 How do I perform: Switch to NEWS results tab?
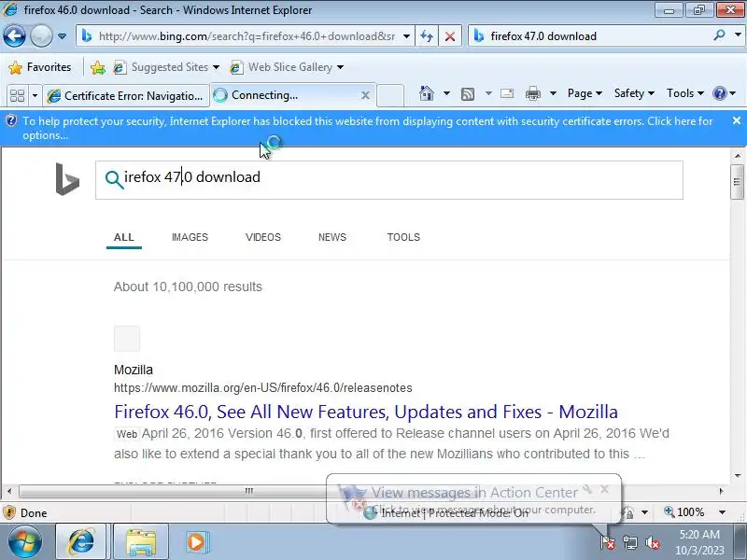[332, 237]
